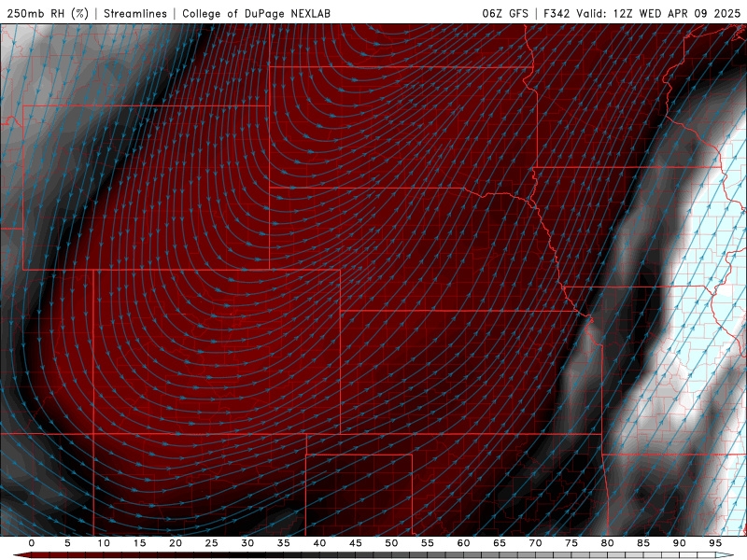Image resolution: width=747 pixels, height=560 pixels.
Task: Click the colorbar label "35"
Action: [x=284, y=543]
